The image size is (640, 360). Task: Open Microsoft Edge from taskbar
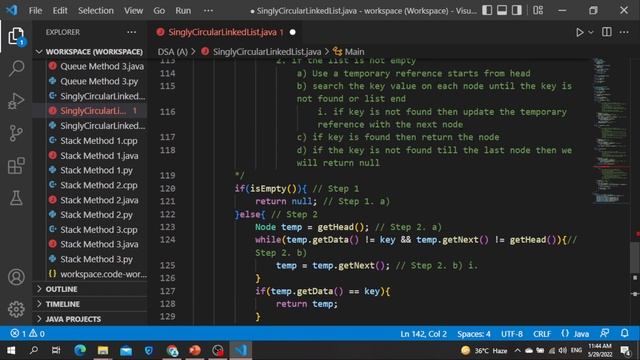[80, 351]
